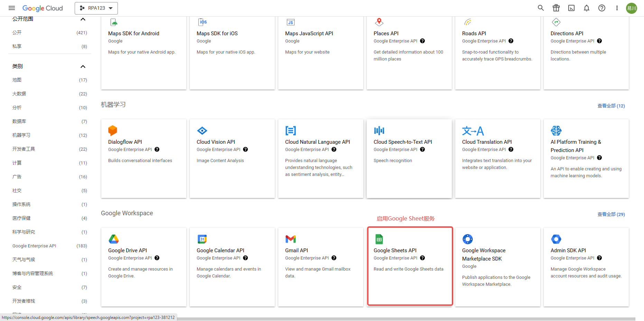The height and width of the screenshot is (321, 644).
Task: Collapse the 公开范围 filter section
Action: (83, 19)
